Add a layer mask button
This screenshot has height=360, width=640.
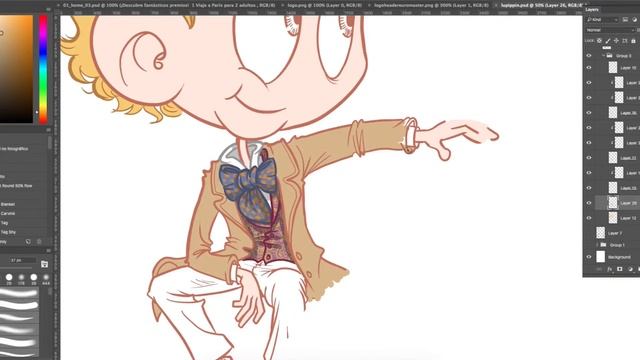[x=620, y=269]
